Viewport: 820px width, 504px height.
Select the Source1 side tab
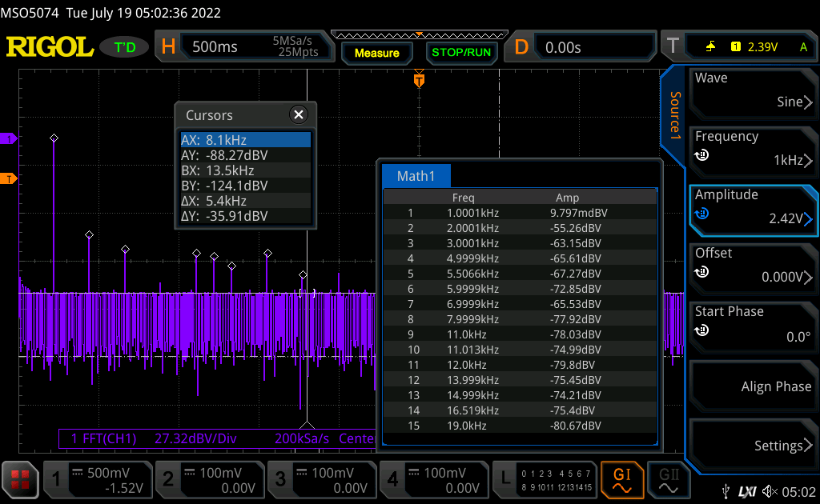pos(675,116)
